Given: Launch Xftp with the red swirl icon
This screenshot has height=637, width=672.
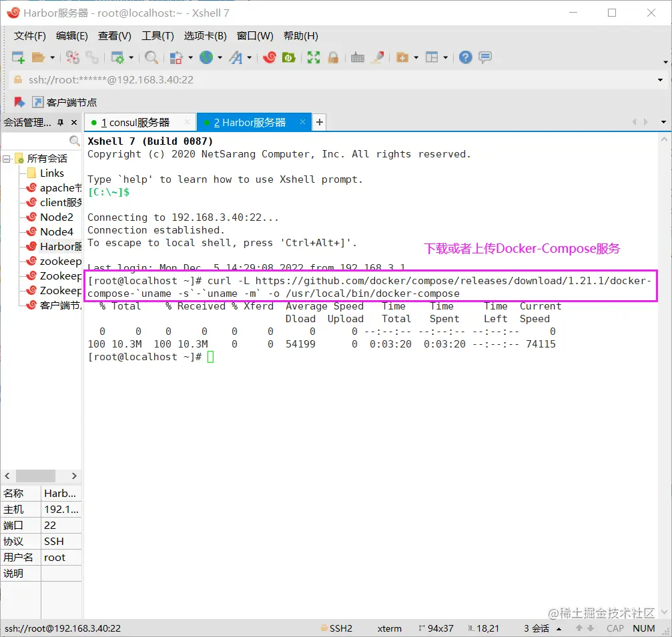Looking at the screenshot, I should (x=270, y=57).
